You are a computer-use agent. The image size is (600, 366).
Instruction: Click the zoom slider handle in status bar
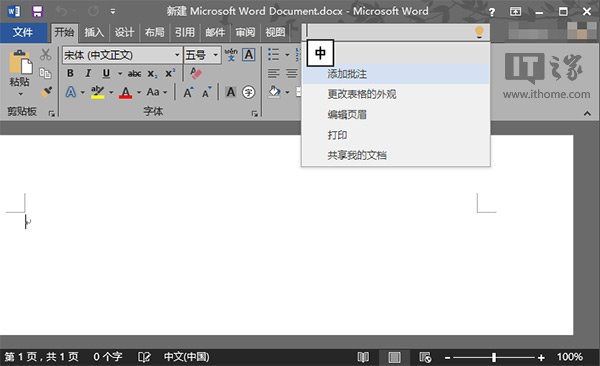tap(494, 357)
